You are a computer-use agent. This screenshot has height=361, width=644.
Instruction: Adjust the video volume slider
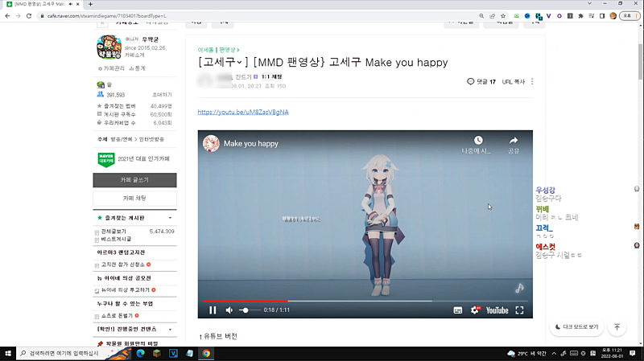(x=249, y=310)
